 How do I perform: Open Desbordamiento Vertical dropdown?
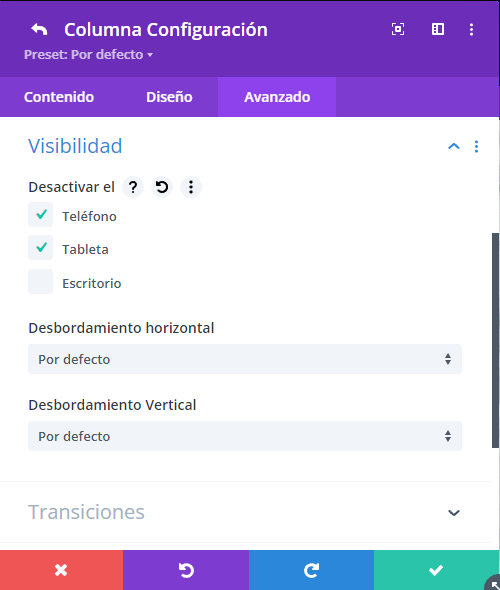(x=245, y=436)
